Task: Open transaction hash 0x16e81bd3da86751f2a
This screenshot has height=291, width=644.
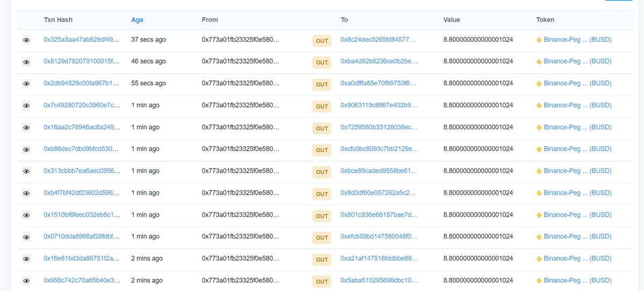Action: (82, 258)
